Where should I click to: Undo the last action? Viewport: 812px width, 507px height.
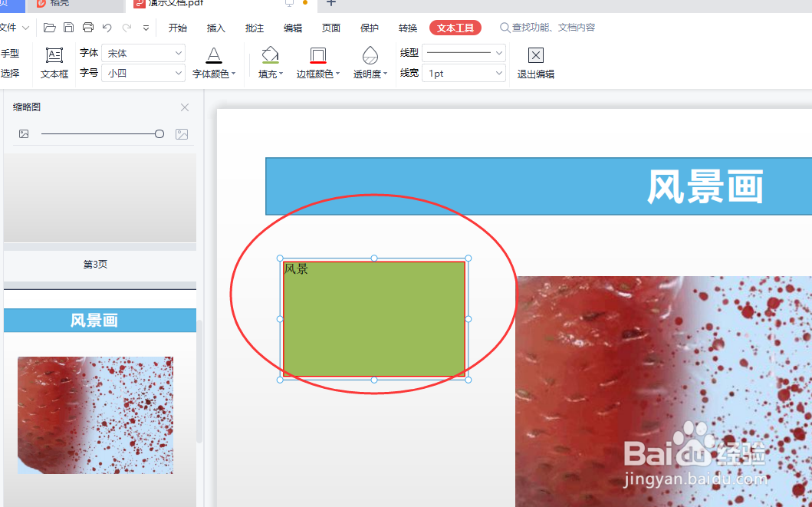[107, 28]
